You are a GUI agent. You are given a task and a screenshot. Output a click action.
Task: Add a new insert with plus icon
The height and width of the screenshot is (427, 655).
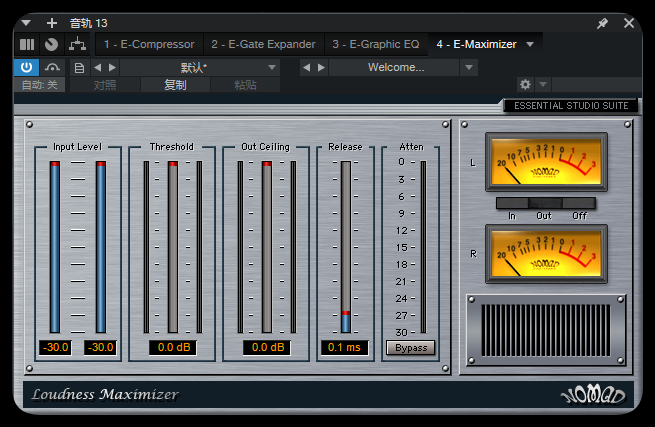click(x=52, y=23)
